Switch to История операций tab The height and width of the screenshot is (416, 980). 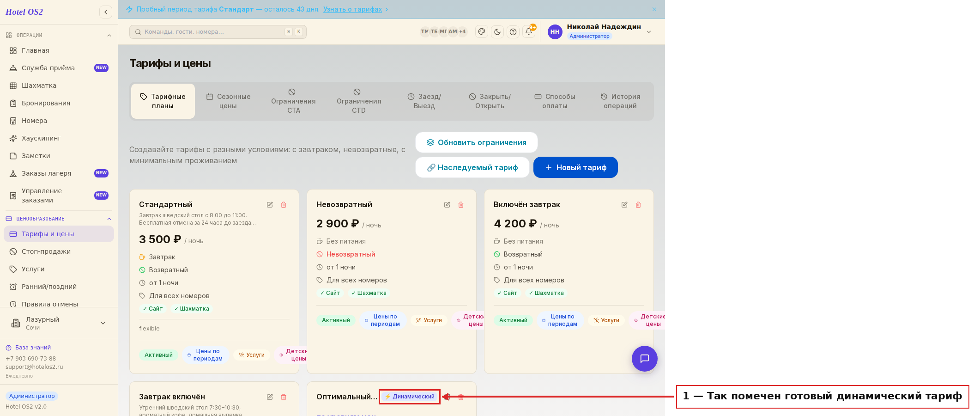coord(620,101)
